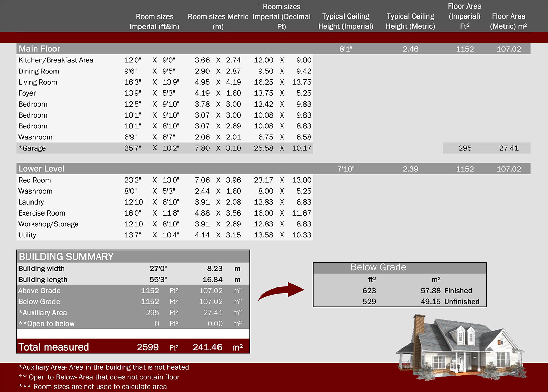Select the *Auxiliary Area summary row
548x392 pixels.
tap(43, 313)
